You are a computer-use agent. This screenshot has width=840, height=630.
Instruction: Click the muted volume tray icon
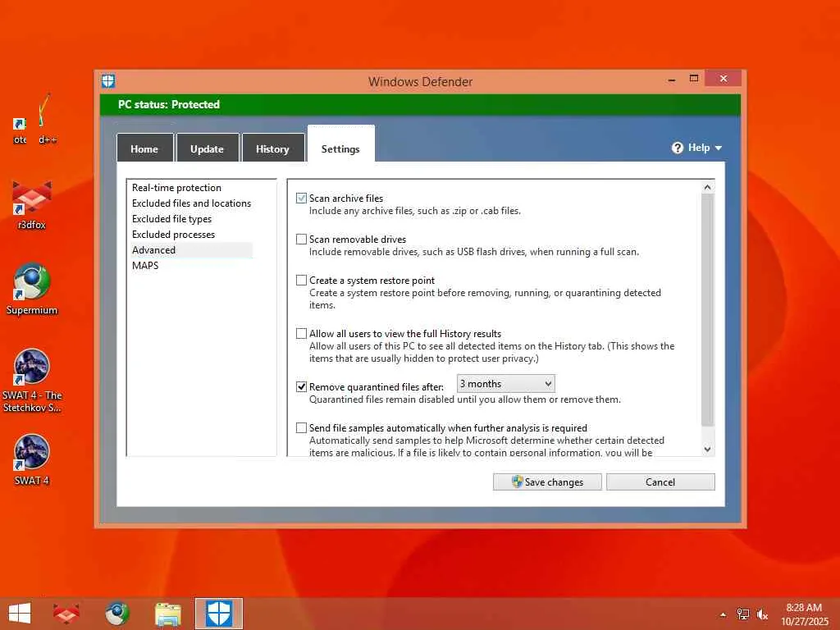[x=762, y=614]
